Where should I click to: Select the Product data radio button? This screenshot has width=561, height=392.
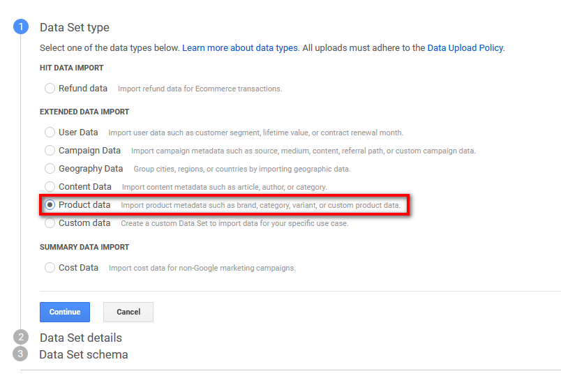[x=50, y=204]
